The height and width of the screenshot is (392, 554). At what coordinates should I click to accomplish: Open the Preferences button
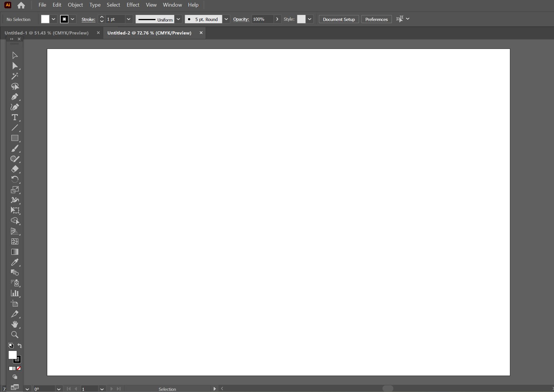376,19
